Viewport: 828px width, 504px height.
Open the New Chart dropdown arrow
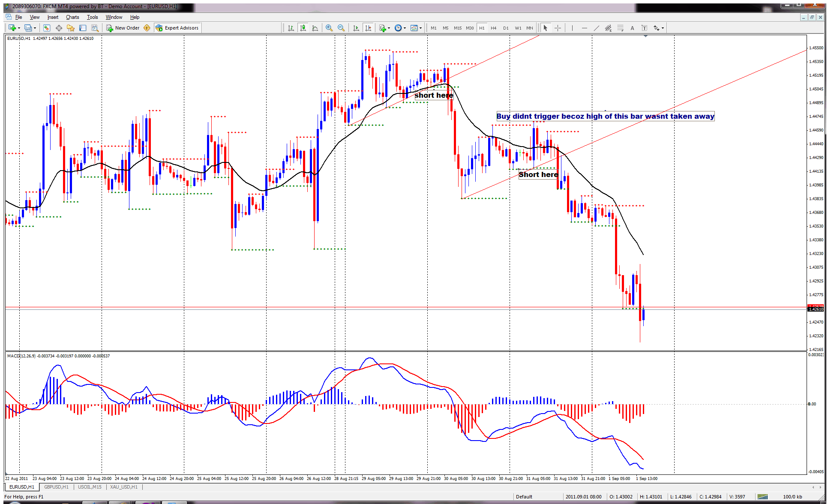coord(19,28)
